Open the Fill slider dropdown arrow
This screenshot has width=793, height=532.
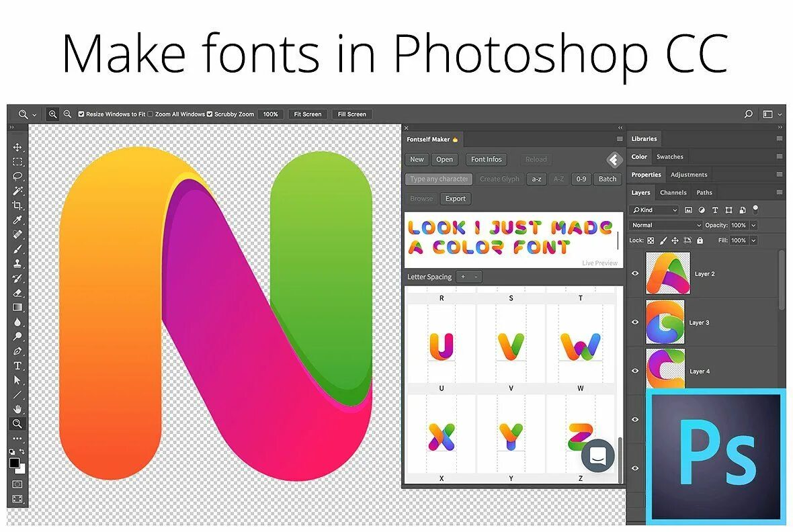point(753,240)
